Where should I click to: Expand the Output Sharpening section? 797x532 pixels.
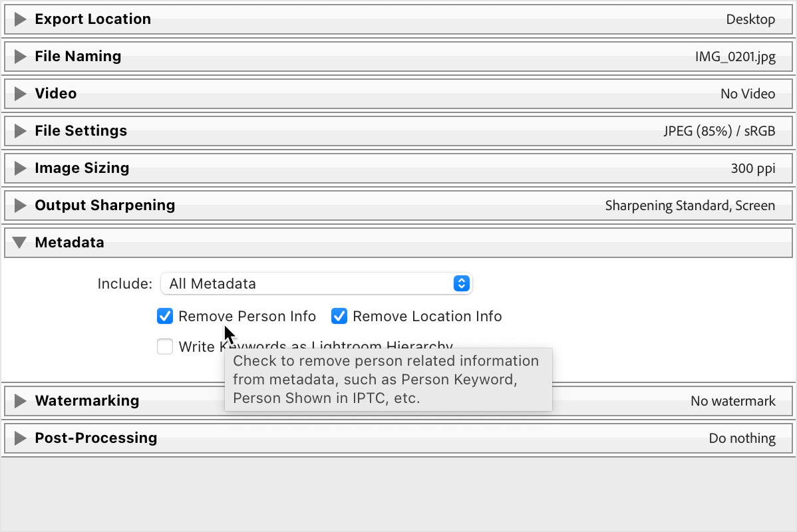(19, 205)
